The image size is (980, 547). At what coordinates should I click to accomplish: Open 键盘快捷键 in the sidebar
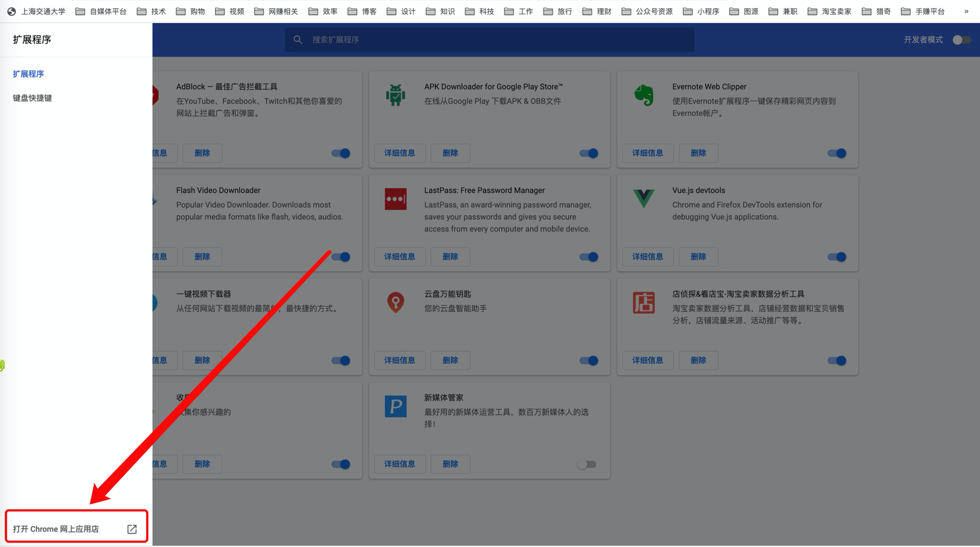(33, 98)
